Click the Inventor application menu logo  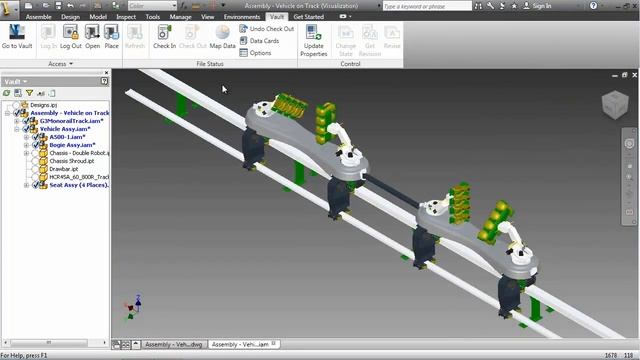(9, 9)
